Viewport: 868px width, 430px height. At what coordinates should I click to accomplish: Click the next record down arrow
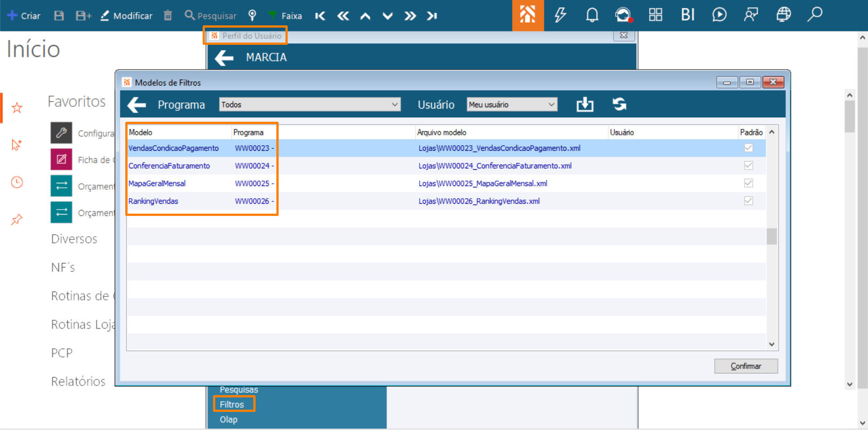click(x=388, y=16)
